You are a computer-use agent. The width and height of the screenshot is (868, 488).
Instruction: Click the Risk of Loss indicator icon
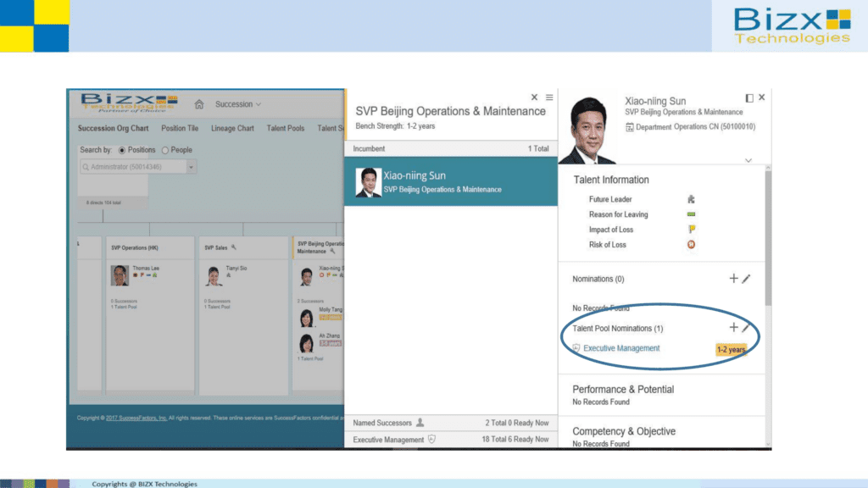(x=691, y=245)
